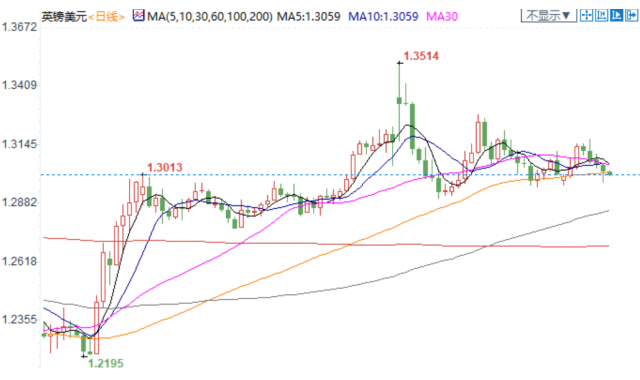Click the 1.3145 axis price label
640x380 pixels.
[19, 144]
